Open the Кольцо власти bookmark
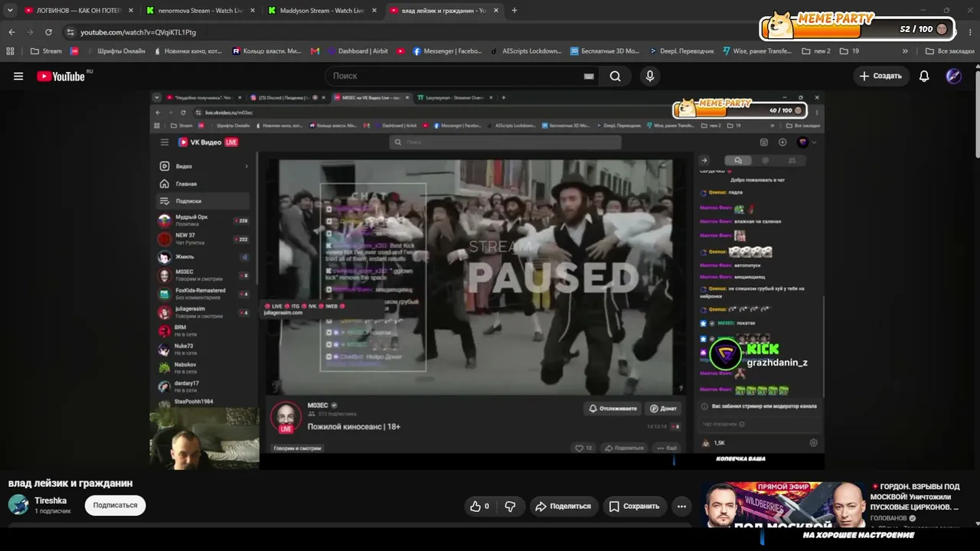Image resolution: width=980 pixels, height=551 pixels. (x=266, y=51)
